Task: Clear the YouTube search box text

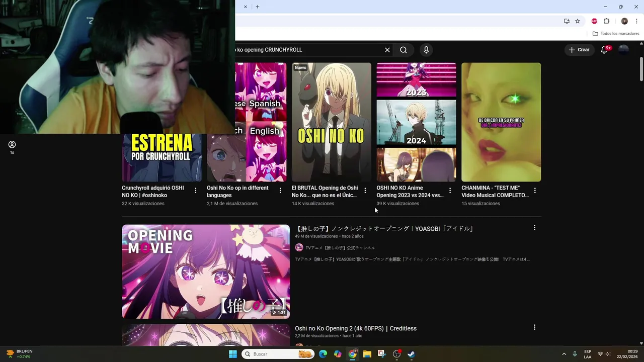Action: click(x=387, y=50)
